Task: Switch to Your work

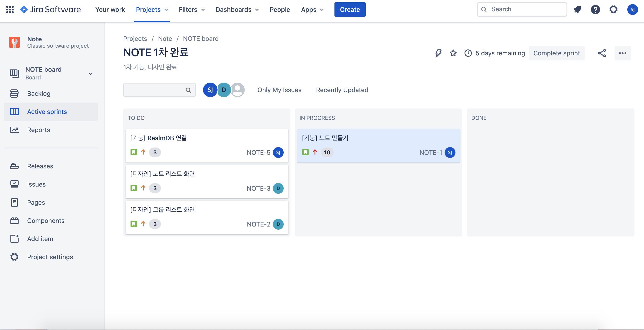Action: click(x=110, y=10)
